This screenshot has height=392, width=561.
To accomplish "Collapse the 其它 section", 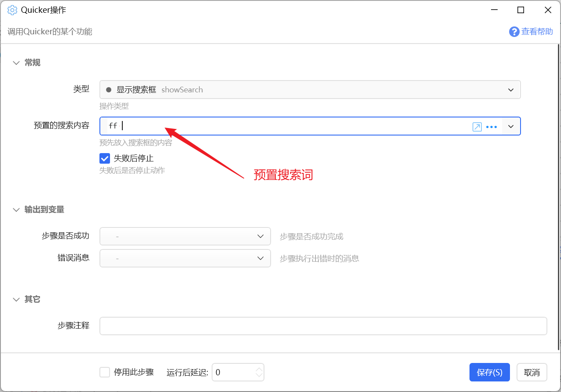I will [17, 300].
